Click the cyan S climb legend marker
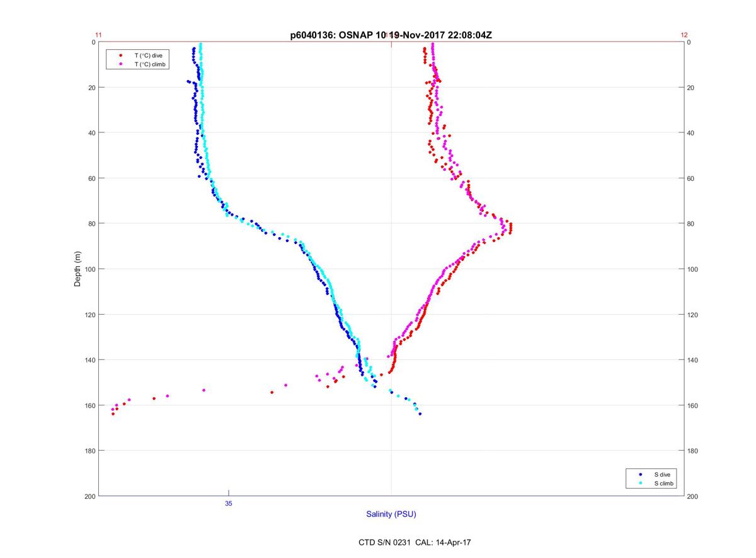756x558 pixels. pos(640,483)
